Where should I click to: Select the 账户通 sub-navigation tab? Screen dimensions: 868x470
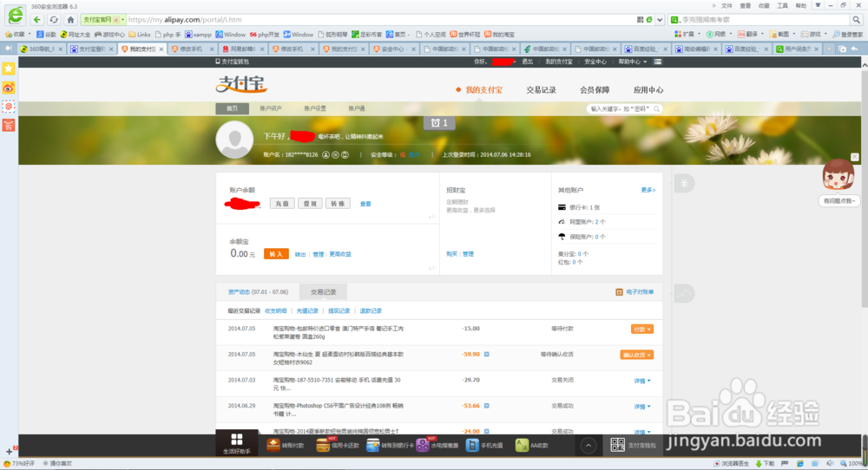(357, 108)
